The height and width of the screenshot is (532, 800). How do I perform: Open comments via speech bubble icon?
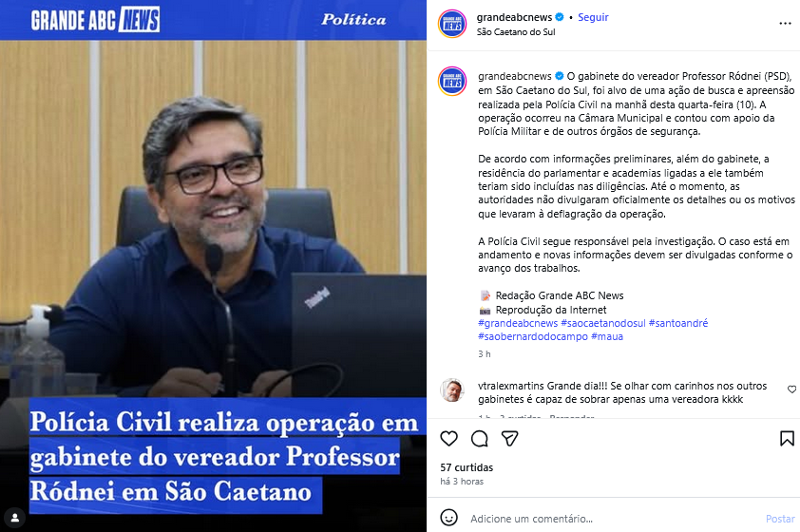pos(480,439)
